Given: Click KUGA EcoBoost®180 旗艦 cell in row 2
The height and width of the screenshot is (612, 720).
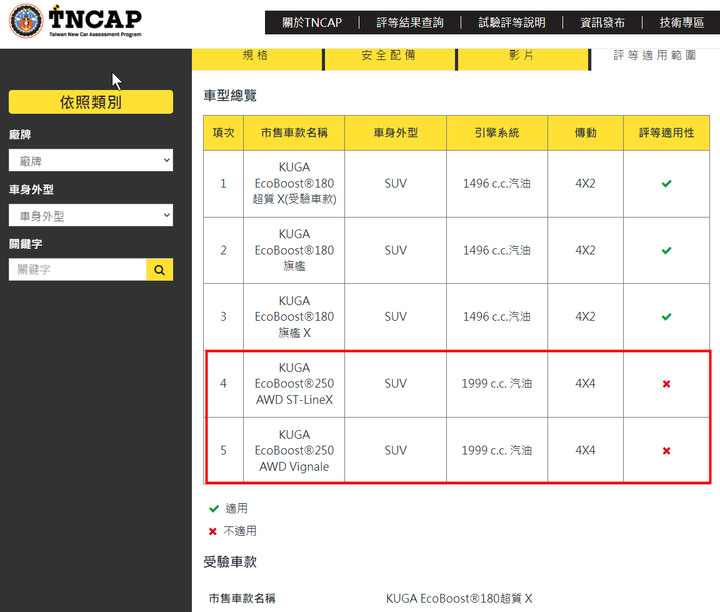Looking at the screenshot, I should pyautogui.click(x=294, y=250).
